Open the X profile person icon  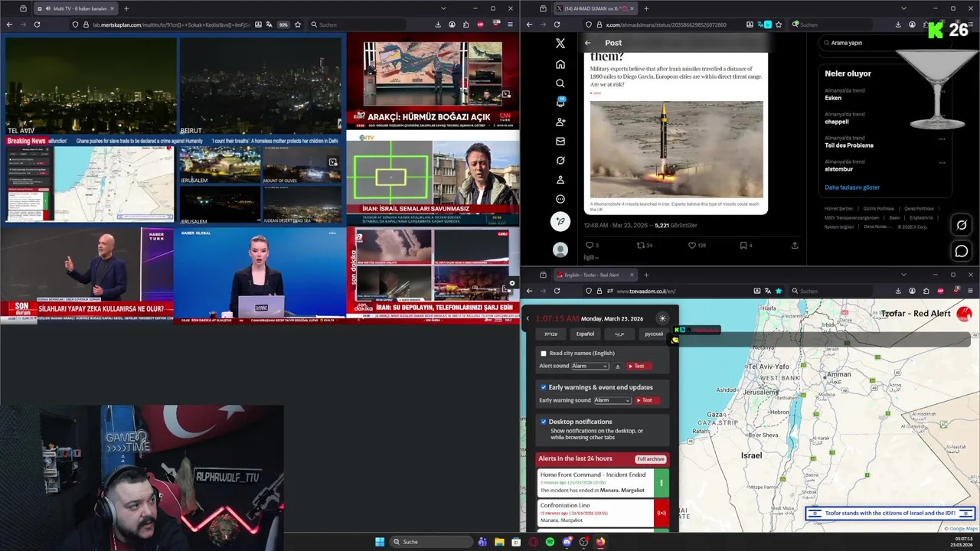pos(560,180)
